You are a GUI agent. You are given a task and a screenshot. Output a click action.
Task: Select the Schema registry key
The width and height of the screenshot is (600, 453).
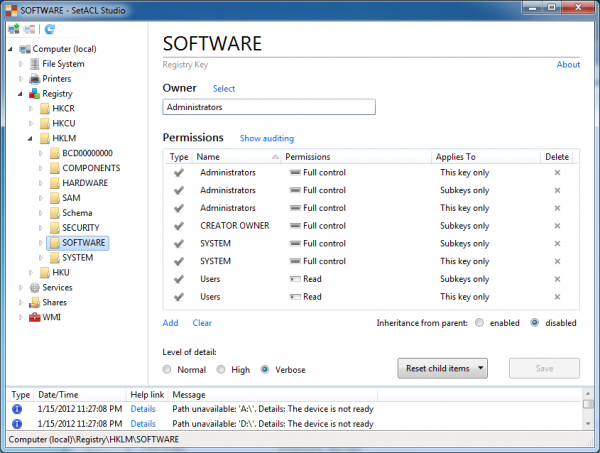(77, 213)
